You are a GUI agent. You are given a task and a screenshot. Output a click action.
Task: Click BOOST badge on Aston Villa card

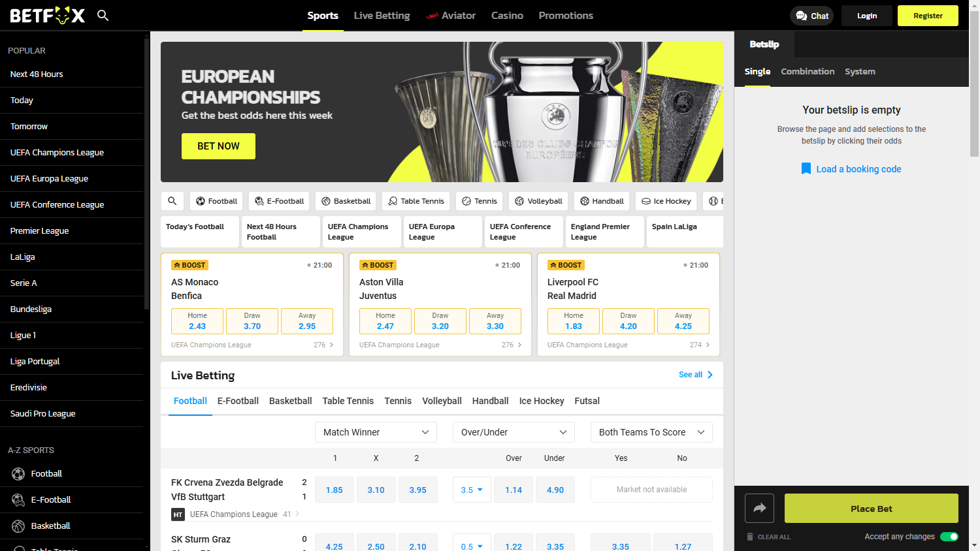pyautogui.click(x=378, y=265)
